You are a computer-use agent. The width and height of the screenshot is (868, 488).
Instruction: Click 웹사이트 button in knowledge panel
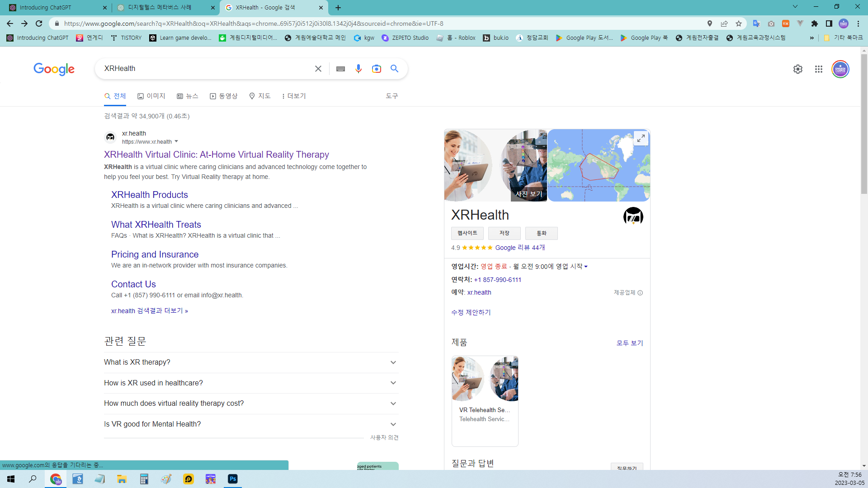tap(467, 233)
